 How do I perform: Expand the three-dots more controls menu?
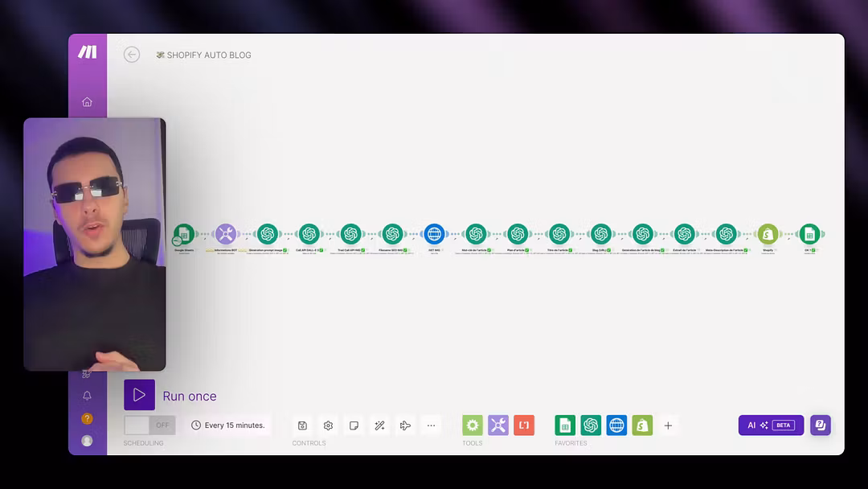coord(431,425)
